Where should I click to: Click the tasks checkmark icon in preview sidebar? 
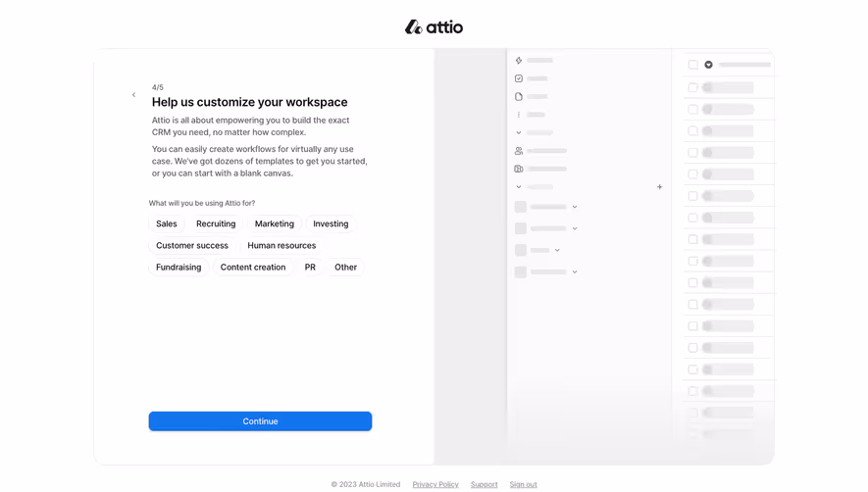519,78
